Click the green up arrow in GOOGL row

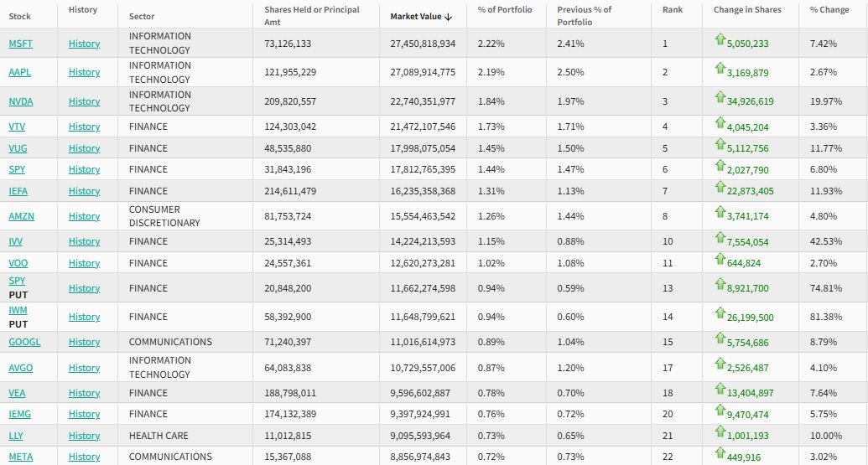click(x=720, y=338)
